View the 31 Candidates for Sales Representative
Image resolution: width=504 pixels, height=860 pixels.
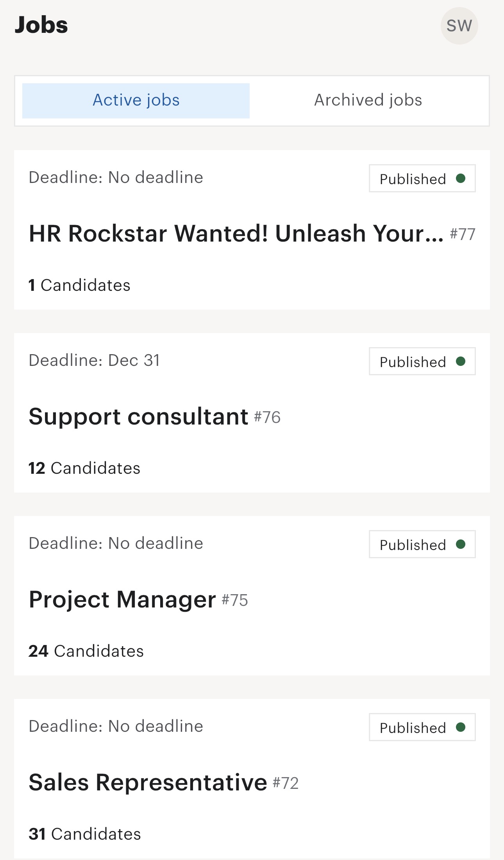click(85, 834)
